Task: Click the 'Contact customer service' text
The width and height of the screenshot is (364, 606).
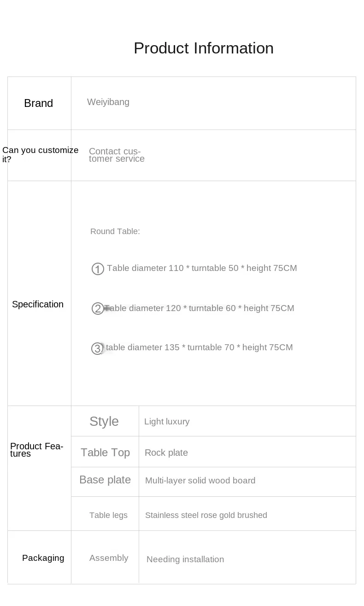Action: tap(117, 155)
